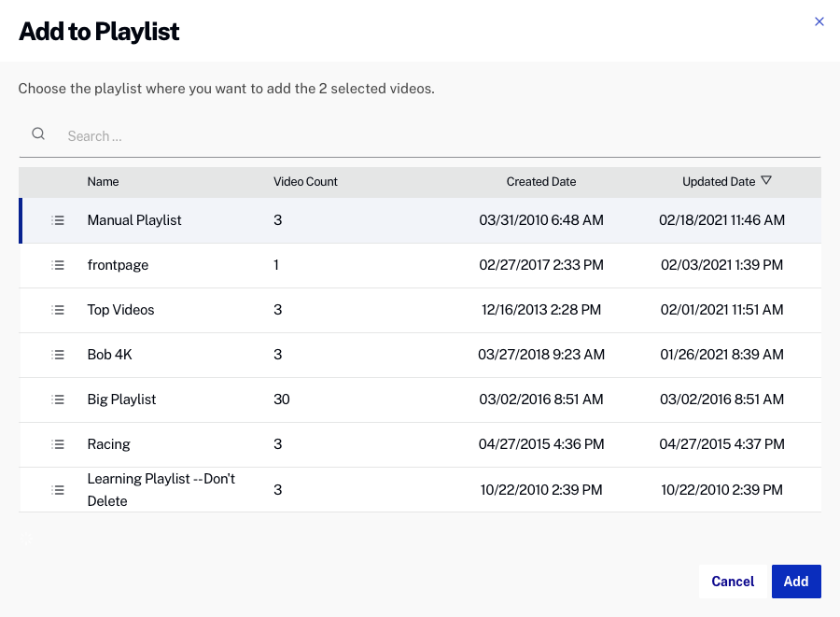Image resolution: width=840 pixels, height=617 pixels.
Task: Click the playlist icon next to Big Playlist
Action: (x=58, y=400)
